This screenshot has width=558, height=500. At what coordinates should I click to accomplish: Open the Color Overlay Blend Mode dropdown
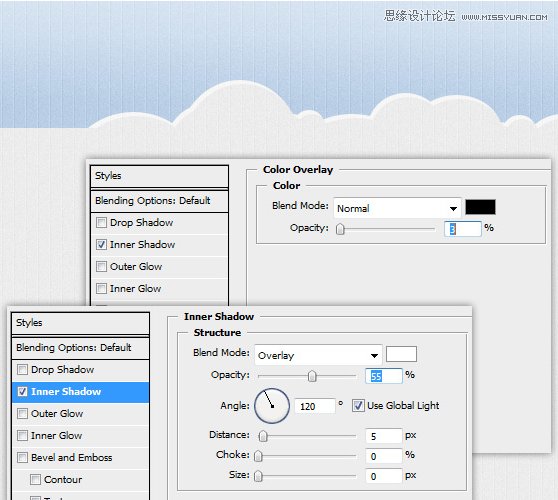pos(397,208)
